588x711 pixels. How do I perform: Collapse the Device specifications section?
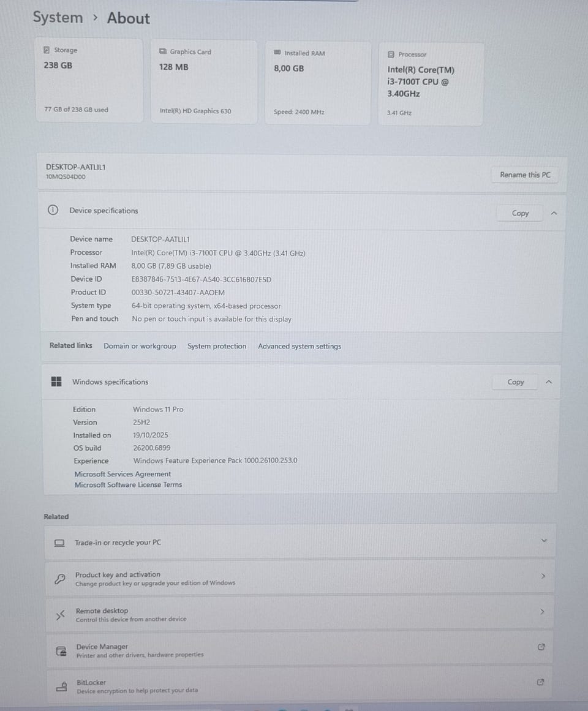tap(554, 213)
